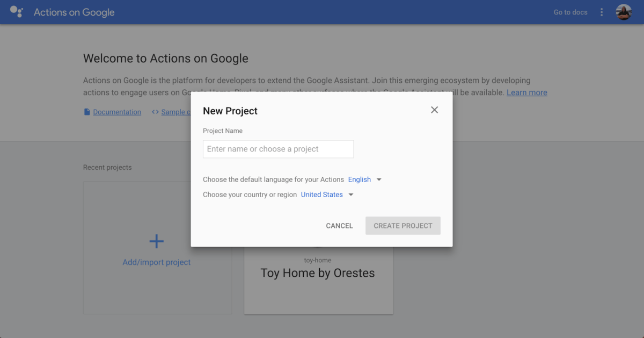Focus the Project Name input field
Screen dimensions: 644x338
(x=278, y=149)
